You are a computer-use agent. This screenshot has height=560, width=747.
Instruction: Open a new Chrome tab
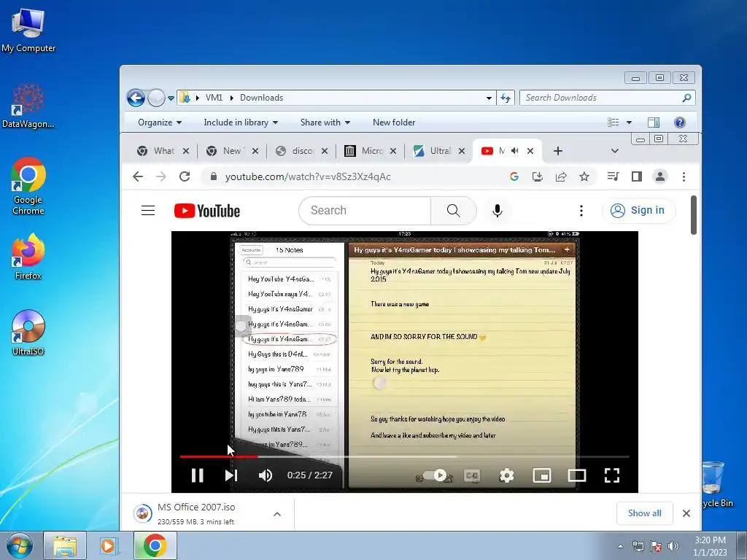(558, 151)
